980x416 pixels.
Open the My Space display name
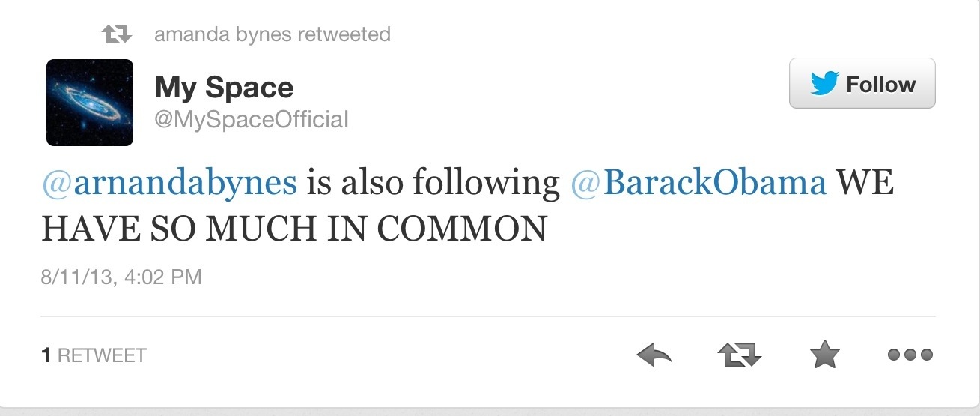pos(224,88)
